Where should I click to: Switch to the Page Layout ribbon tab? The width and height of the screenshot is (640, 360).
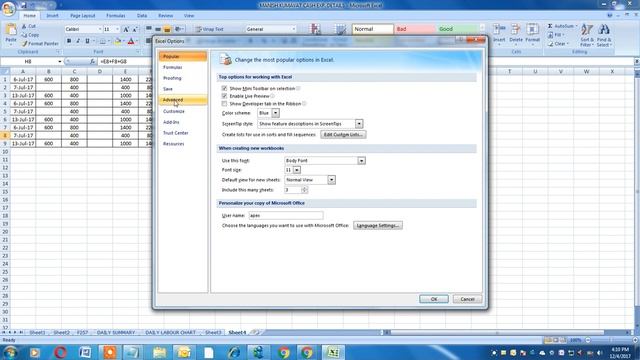(82, 16)
